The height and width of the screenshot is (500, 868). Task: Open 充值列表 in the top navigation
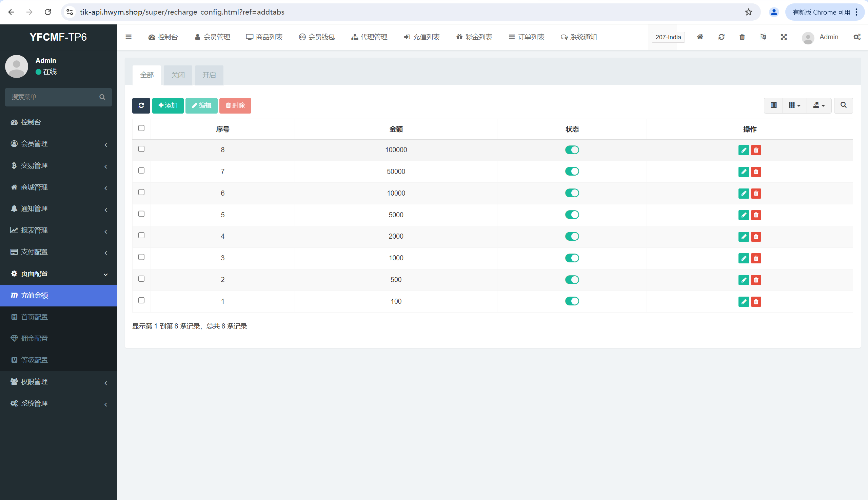pyautogui.click(x=421, y=37)
